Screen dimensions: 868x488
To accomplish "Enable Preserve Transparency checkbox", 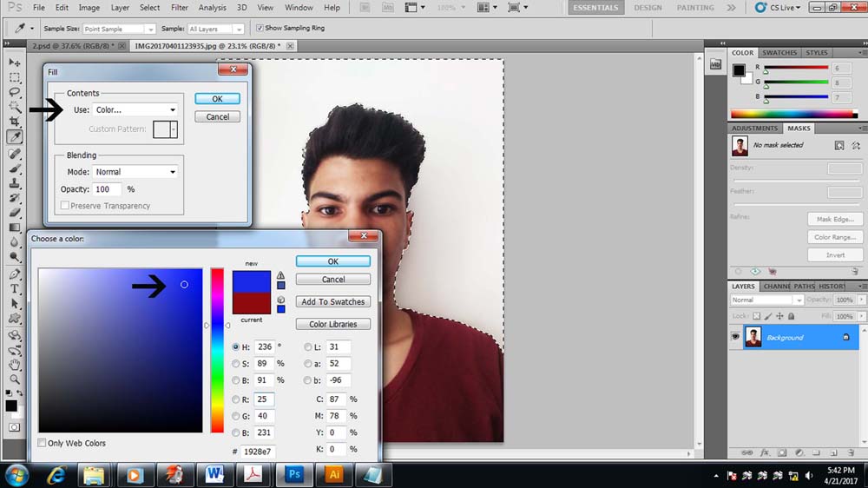I will point(65,206).
